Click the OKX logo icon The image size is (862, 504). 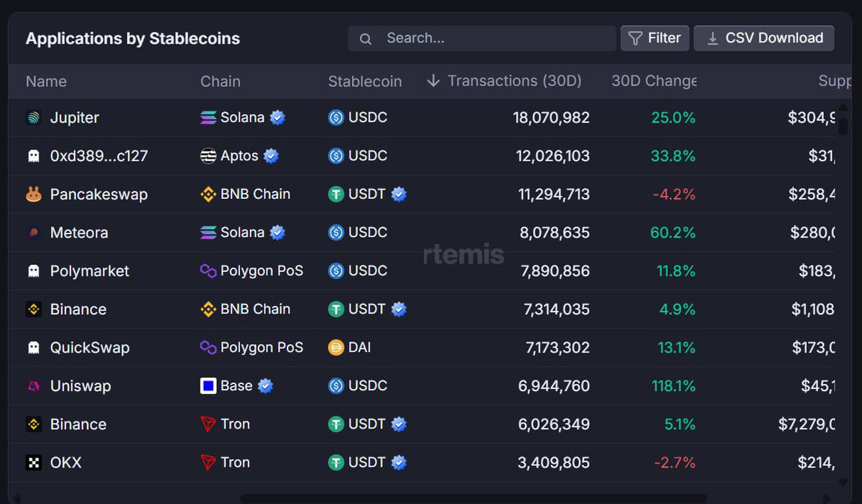34,463
